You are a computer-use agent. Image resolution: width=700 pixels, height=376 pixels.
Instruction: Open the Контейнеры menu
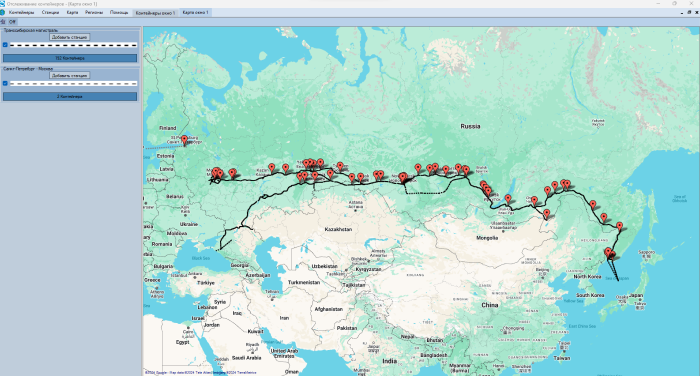(21, 13)
